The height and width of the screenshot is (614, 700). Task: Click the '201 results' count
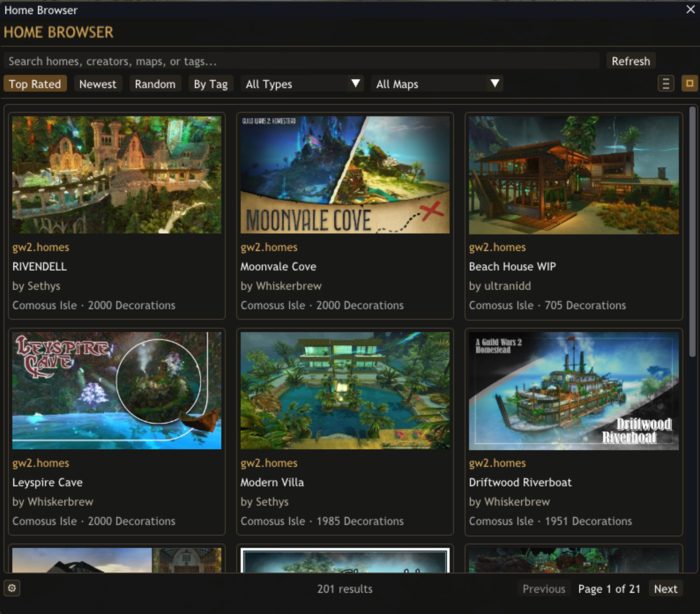coord(345,589)
